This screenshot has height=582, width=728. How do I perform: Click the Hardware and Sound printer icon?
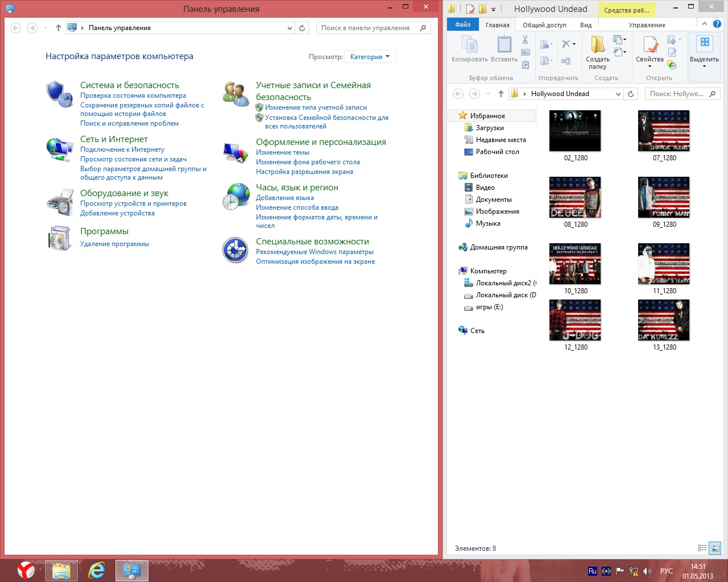60,202
